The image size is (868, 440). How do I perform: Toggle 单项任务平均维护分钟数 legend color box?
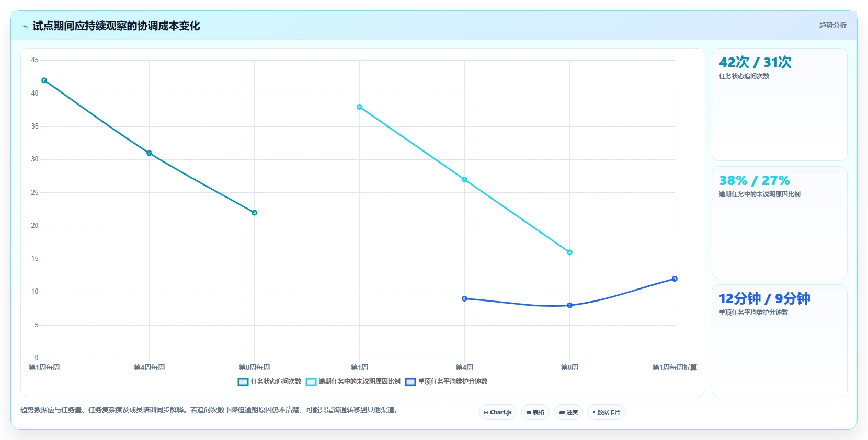click(x=410, y=382)
